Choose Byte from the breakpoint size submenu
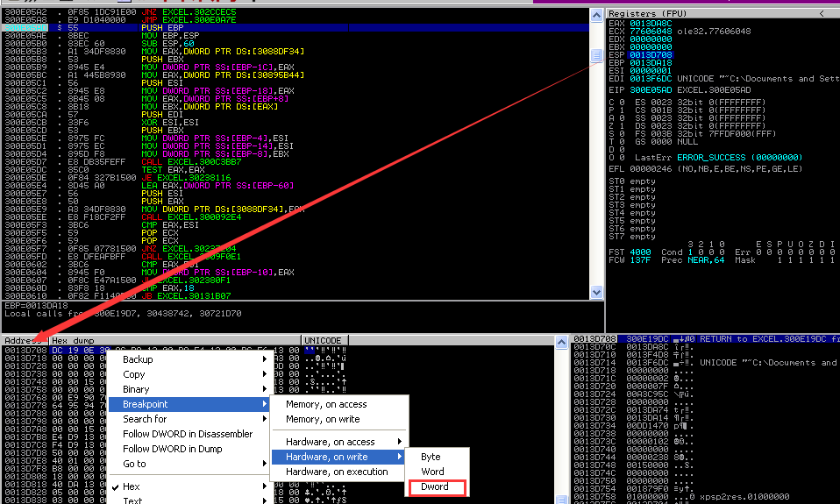The height and width of the screenshot is (504, 840). click(x=431, y=457)
